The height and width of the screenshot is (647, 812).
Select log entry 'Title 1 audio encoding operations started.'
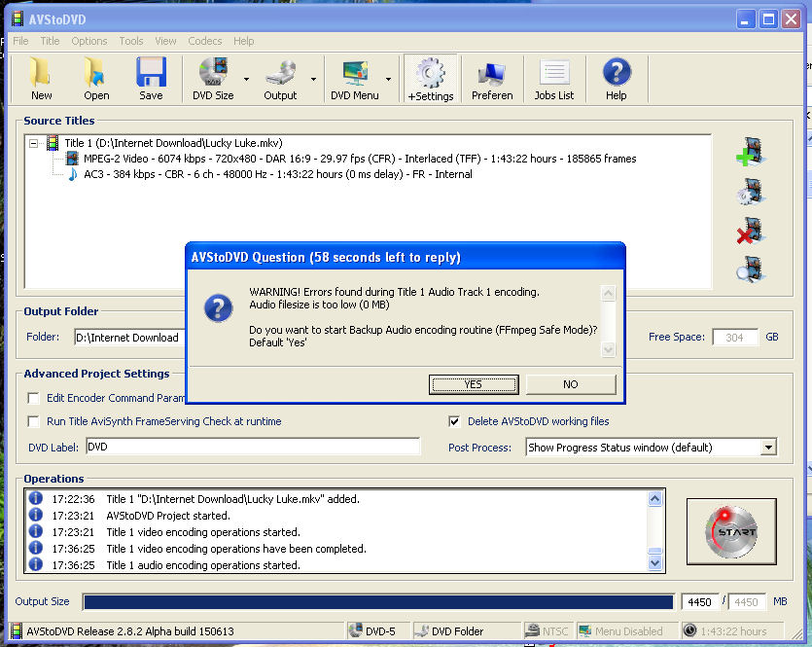[x=203, y=565]
